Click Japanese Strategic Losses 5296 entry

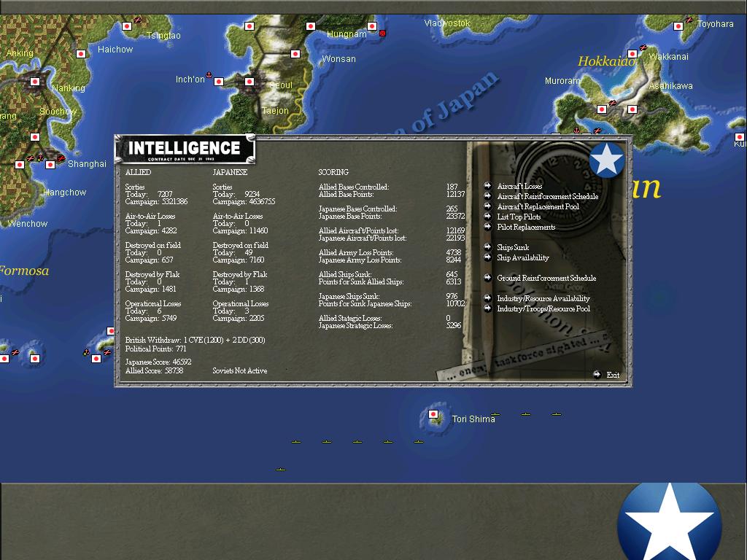390,326
